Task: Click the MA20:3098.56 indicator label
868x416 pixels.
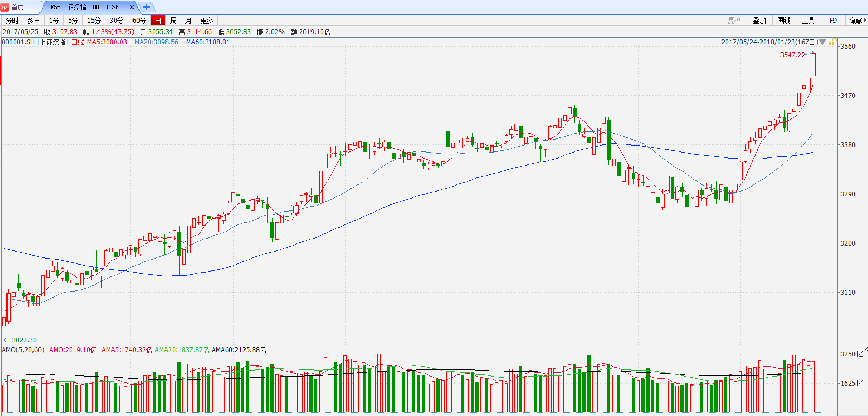Action: click(156, 42)
